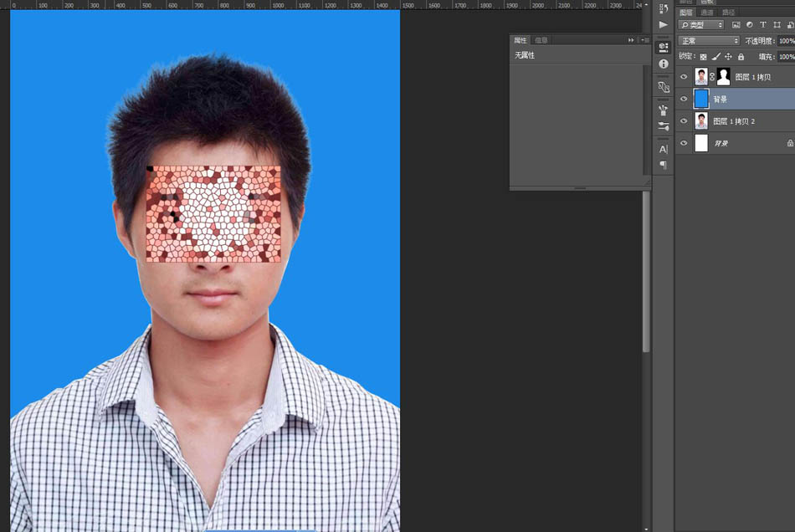Screen dimensions: 795x532
Task: Click the Actions play icon
Action: [x=664, y=25]
